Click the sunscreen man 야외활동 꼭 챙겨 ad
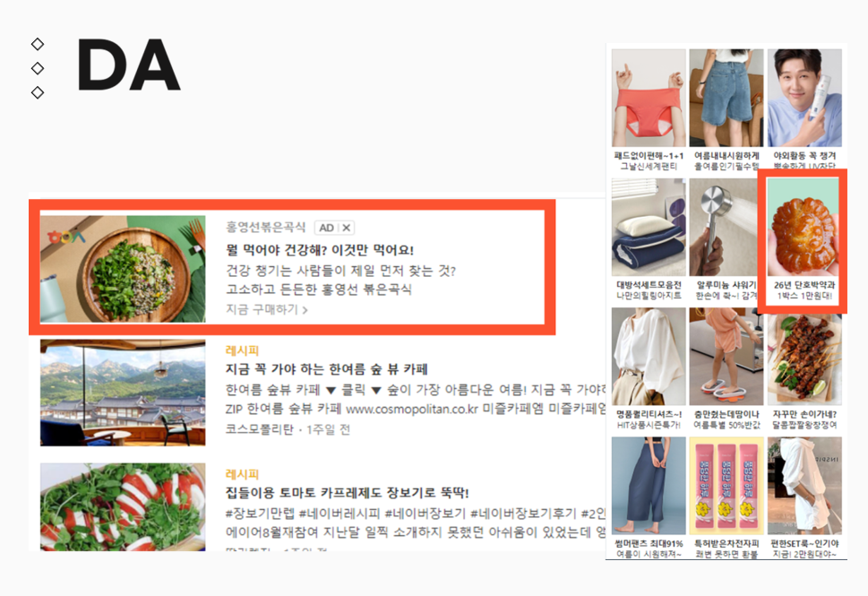This screenshot has width=868, height=596. (x=804, y=108)
